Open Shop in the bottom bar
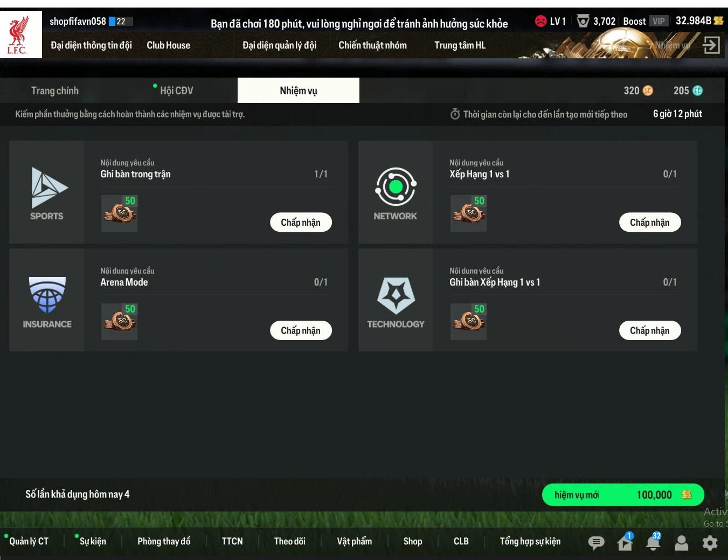Screen dimensions: 728x560 pos(413,541)
